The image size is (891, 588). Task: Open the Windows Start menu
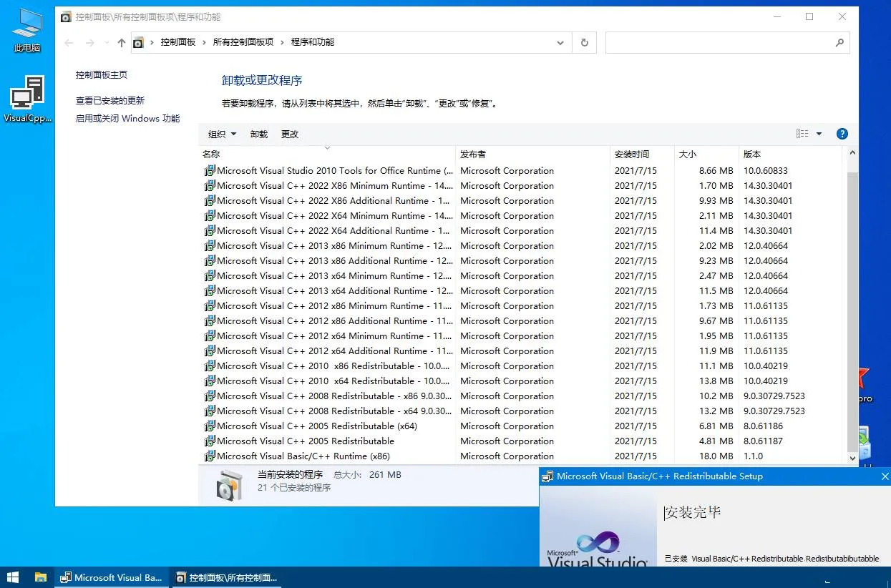click(x=14, y=577)
